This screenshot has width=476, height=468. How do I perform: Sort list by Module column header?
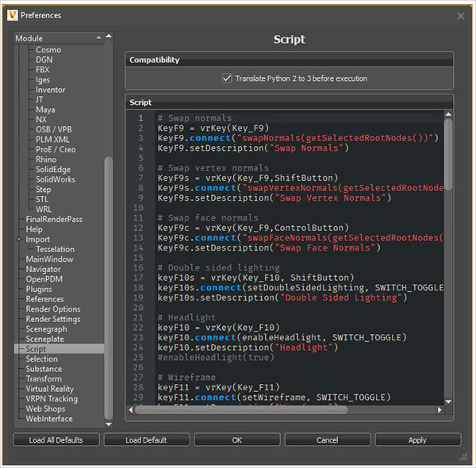tap(59, 39)
